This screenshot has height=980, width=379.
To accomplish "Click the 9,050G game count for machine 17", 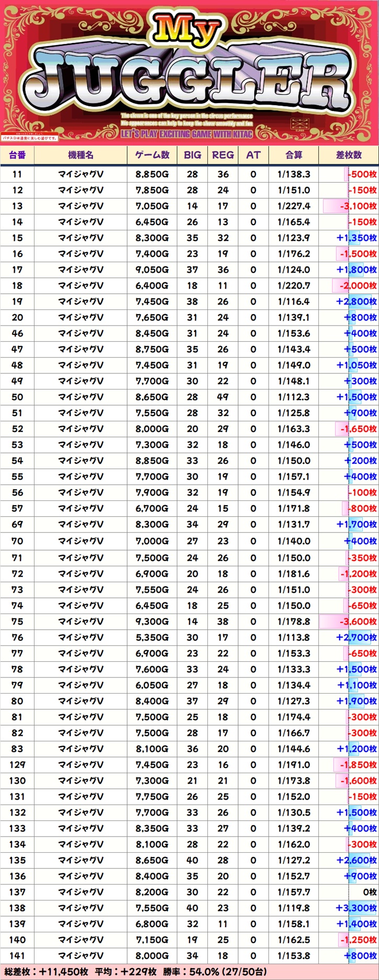I will tap(152, 270).
